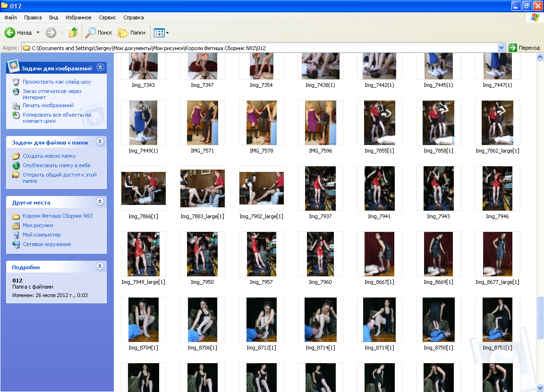544x392 pixels.
Task: Click the greyed Forward arrow button
Action: [x=51, y=33]
